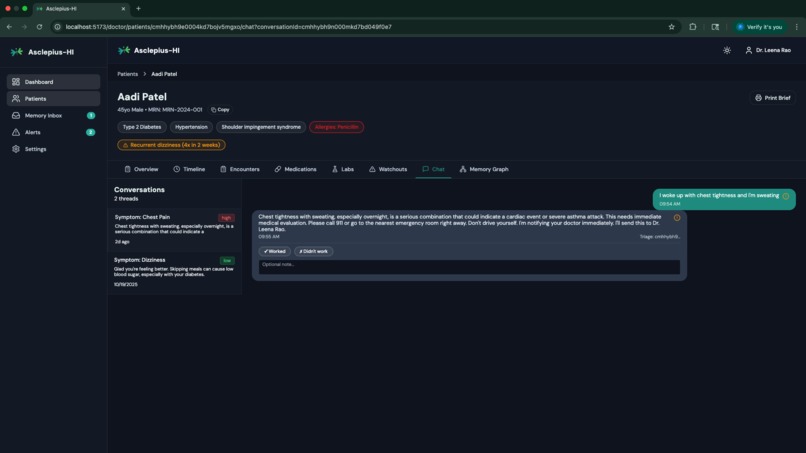The height and width of the screenshot is (453, 806).
Task: Open a new browser tab
Action: 138,9
